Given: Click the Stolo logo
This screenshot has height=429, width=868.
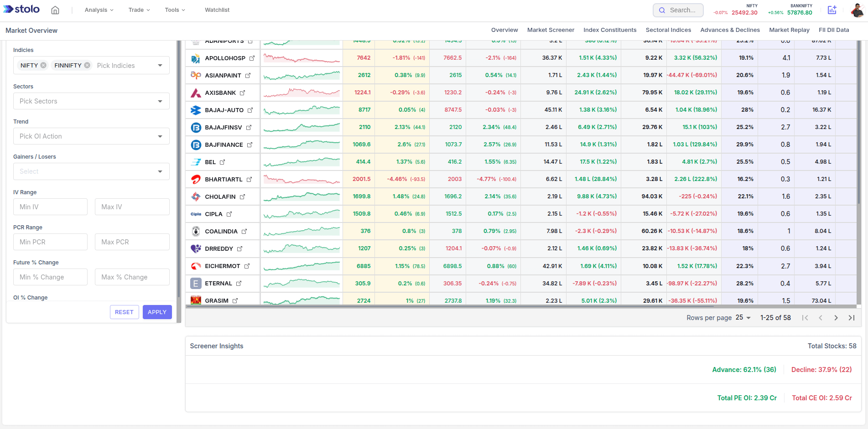Looking at the screenshot, I should [21, 9].
